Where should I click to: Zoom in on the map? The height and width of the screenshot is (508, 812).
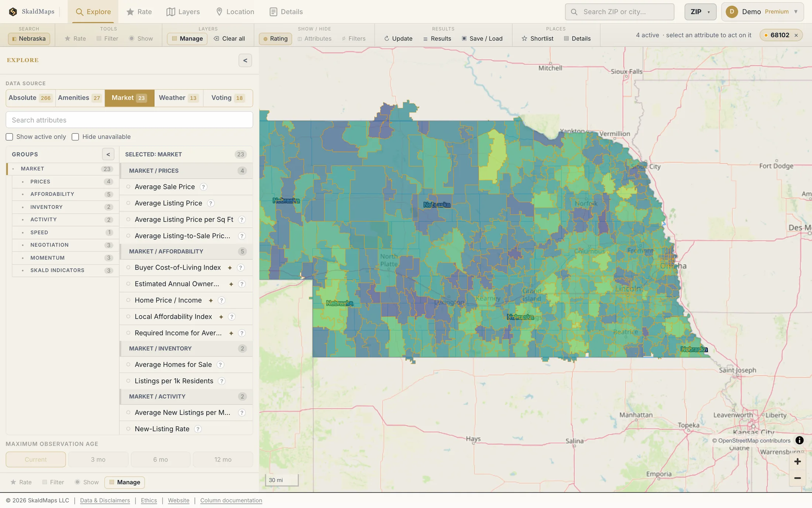tap(797, 461)
